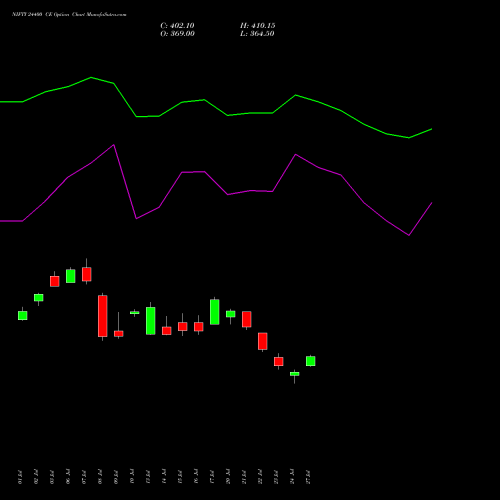Click the NIFTY CE Option chart title
Viewport: 500px width, 500px height.
point(69,15)
